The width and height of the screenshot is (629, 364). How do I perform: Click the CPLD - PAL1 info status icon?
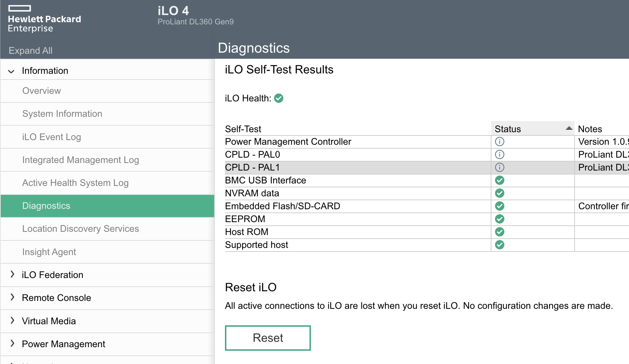(500, 167)
